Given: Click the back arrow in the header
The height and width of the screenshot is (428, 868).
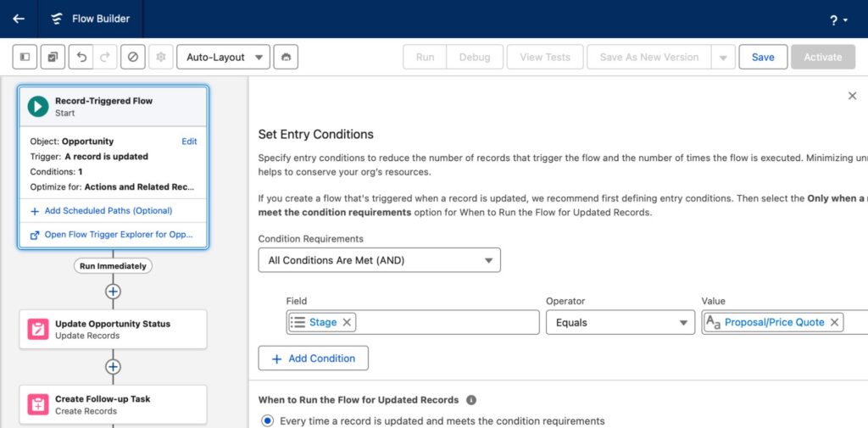Looking at the screenshot, I should pyautogui.click(x=19, y=19).
